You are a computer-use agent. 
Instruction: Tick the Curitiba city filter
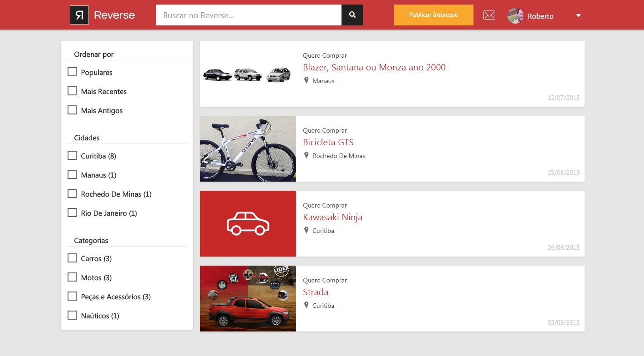click(72, 156)
